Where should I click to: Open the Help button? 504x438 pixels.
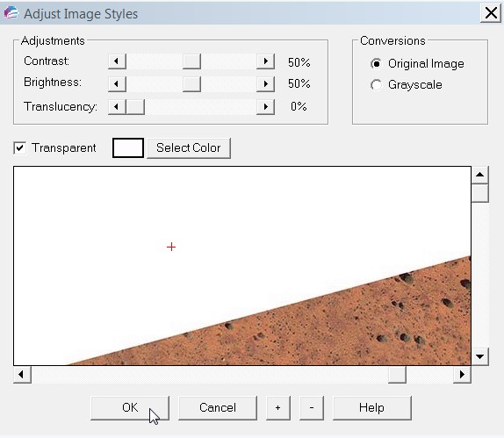372,408
